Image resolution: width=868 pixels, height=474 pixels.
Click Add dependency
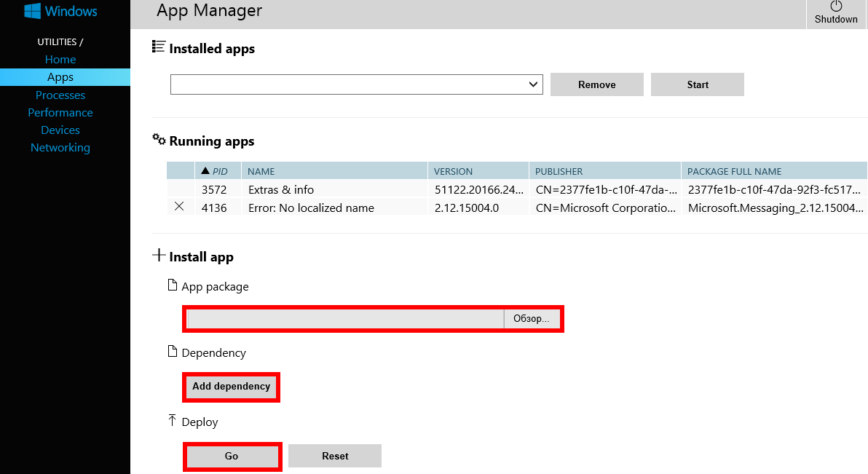232,387
